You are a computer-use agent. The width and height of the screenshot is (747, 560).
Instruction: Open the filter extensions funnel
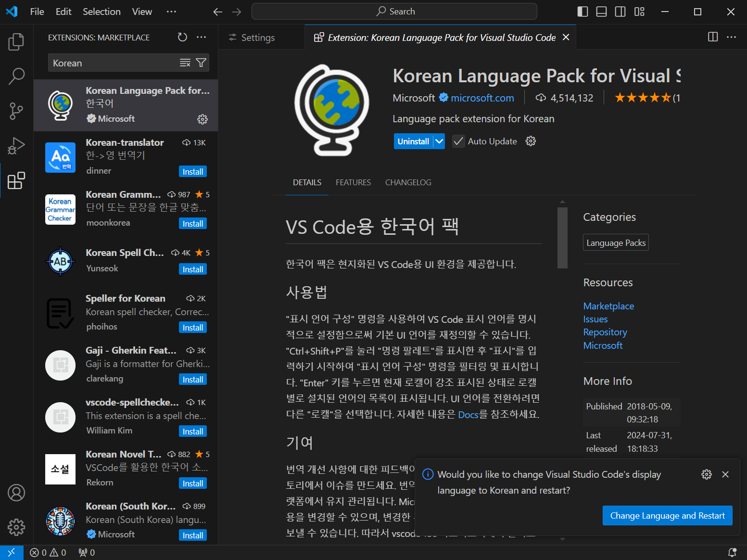pyautogui.click(x=202, y=63)
